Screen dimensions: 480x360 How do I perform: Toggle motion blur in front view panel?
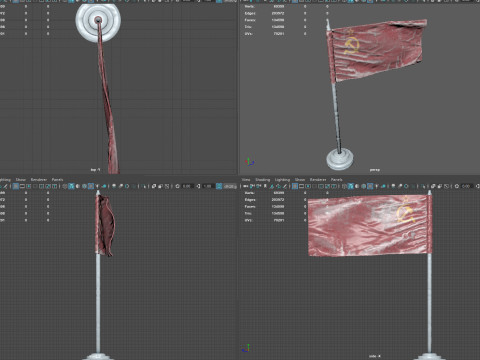121,186
